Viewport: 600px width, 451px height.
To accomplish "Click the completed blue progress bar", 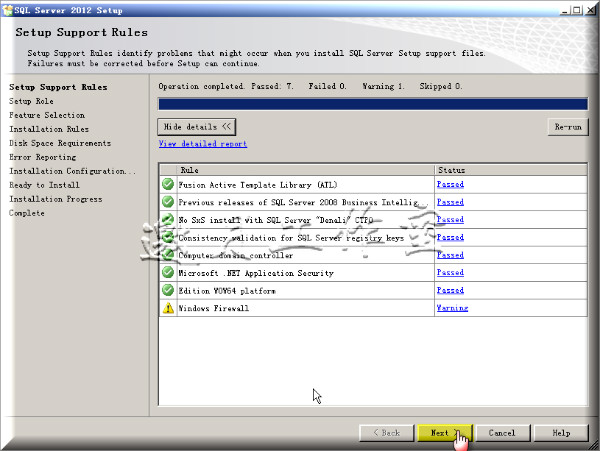I will (373, 104).
